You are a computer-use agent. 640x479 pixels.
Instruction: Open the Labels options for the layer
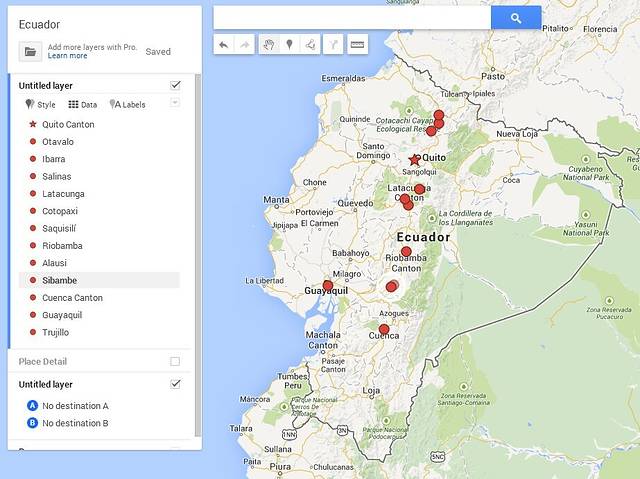point(127,104)
